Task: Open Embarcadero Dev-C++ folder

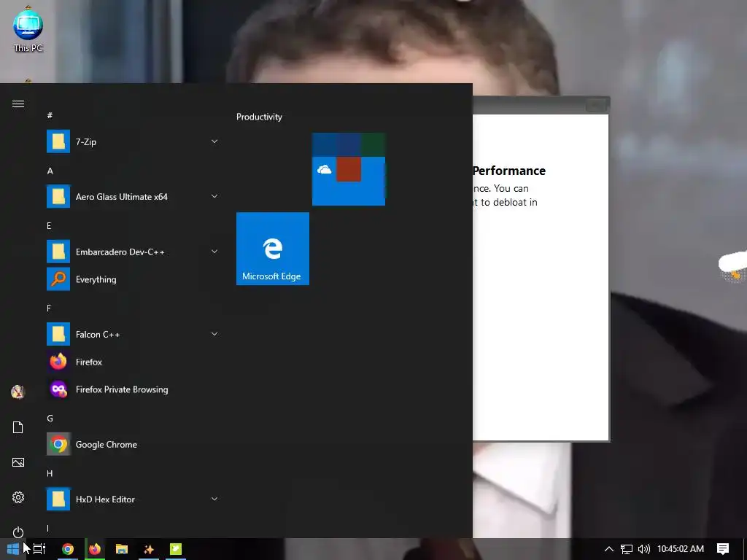Action: point(133,252)
